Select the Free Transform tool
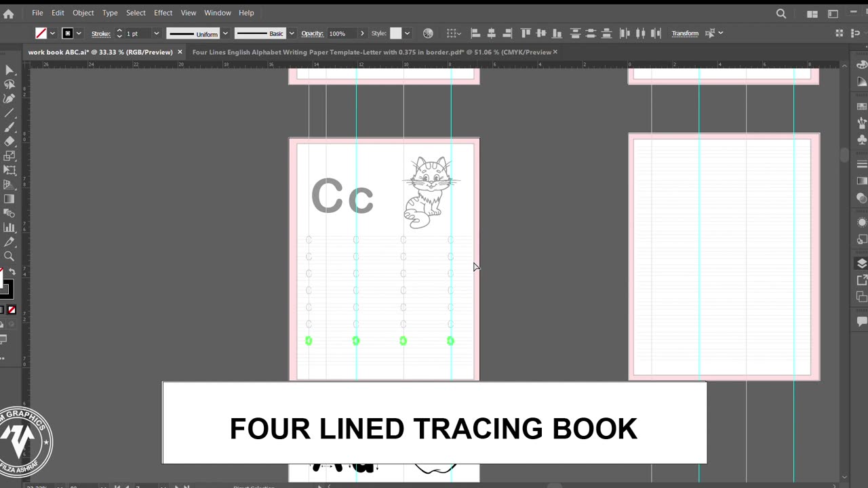The width and height of the screenshot is (868, 488). pyautogui.click(x=9, y=170)
